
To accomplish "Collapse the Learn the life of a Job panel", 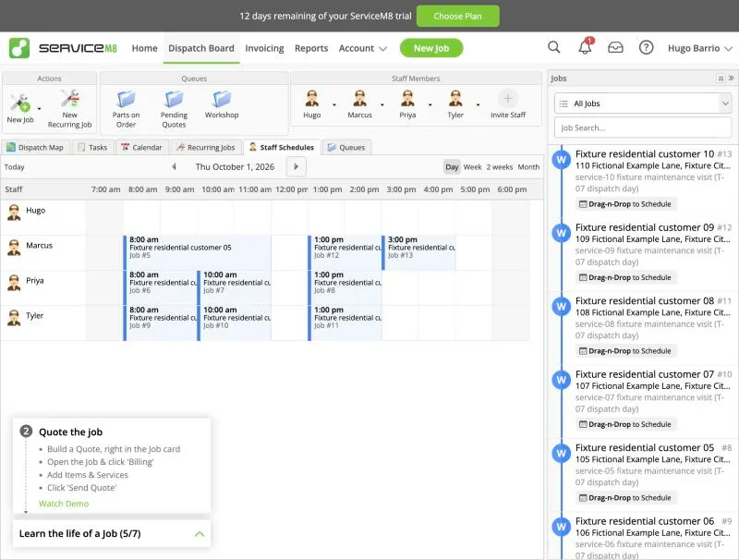I will (200, 533).
